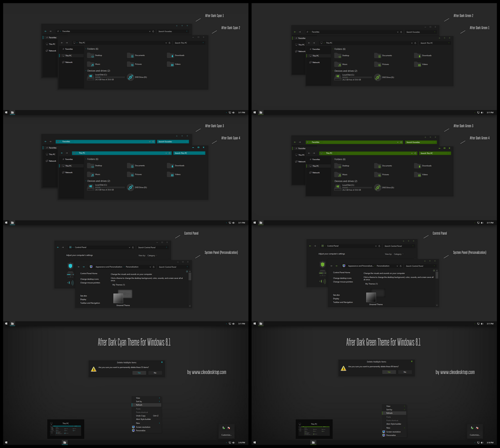Open Desktop folder in After Dark Green 1 window
This screenshot has width=500, height=448.
click(x=342, y=56)
